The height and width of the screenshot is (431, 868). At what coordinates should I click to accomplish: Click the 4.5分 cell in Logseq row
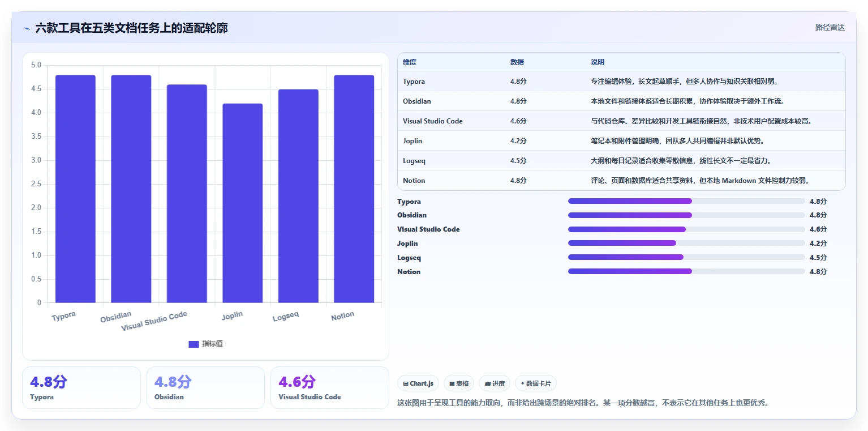518,161
